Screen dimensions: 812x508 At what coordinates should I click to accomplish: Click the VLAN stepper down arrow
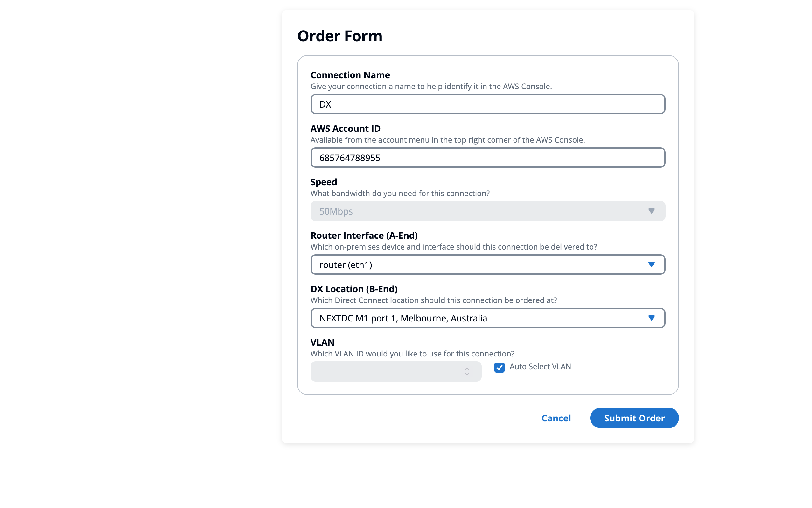click(467, 374)
